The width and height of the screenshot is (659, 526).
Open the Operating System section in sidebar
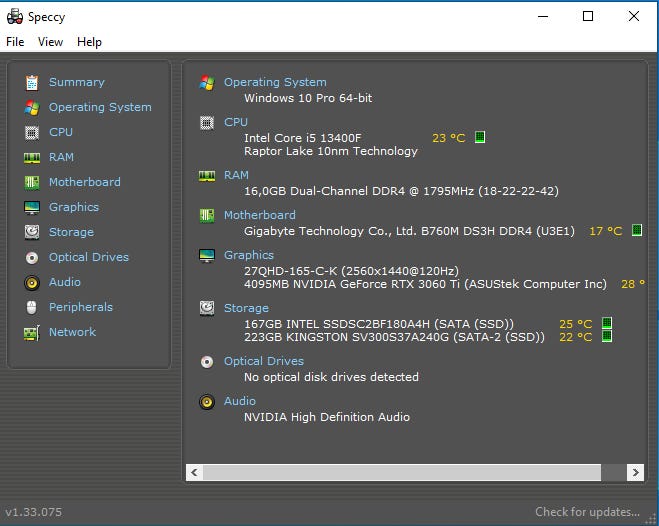[100, 108]
